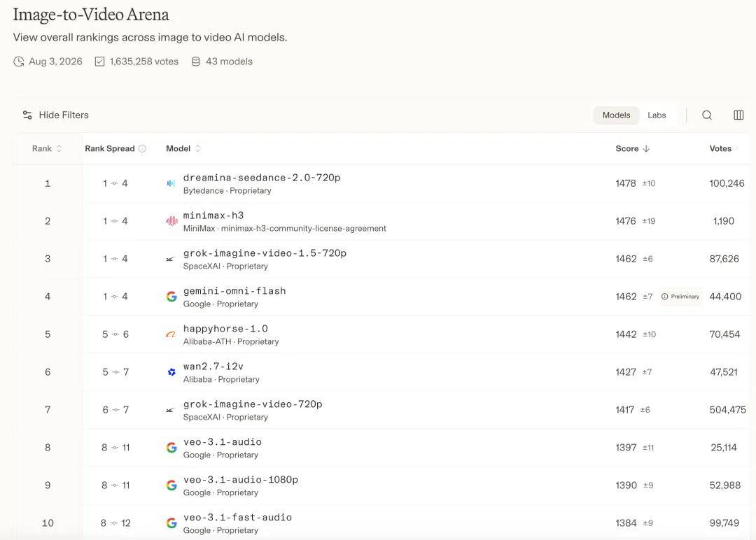Click the Bytedance logo beside dreamina-seedance-2.0-720p

point(171,183)
